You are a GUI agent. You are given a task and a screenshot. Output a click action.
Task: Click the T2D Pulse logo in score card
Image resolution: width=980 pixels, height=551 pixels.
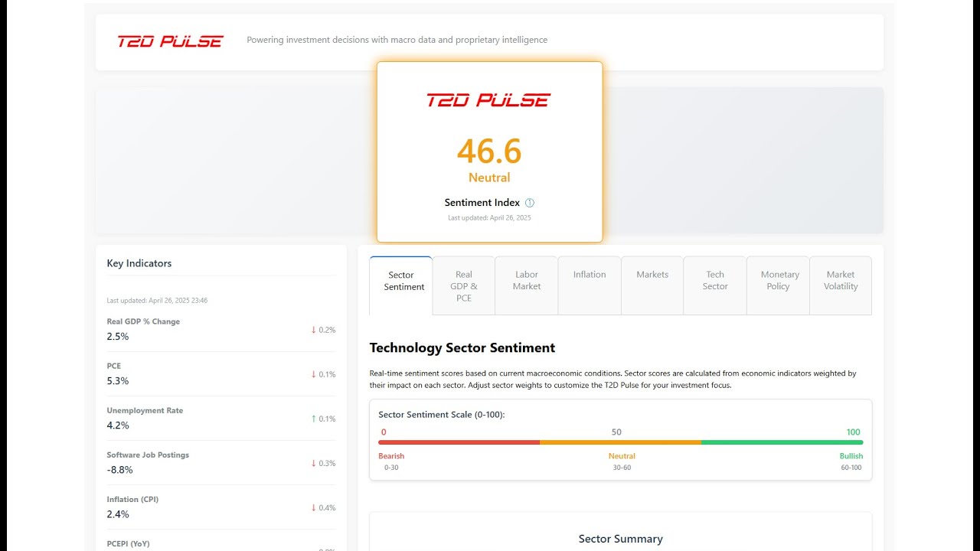pos(488,100)
